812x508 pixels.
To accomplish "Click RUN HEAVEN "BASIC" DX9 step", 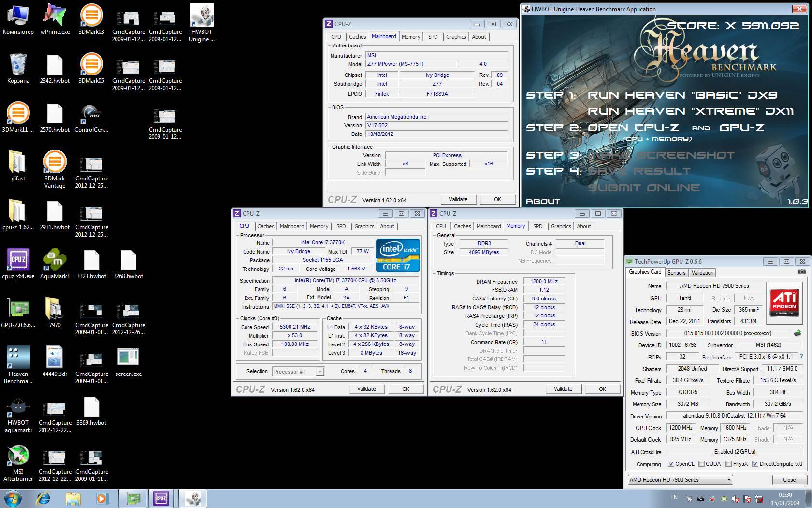I will click(682, 95).
